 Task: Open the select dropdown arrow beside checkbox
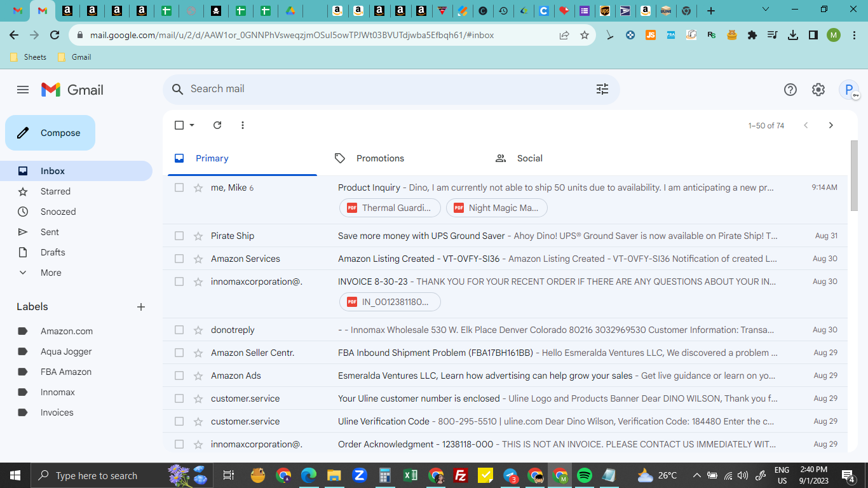(192, 125)
